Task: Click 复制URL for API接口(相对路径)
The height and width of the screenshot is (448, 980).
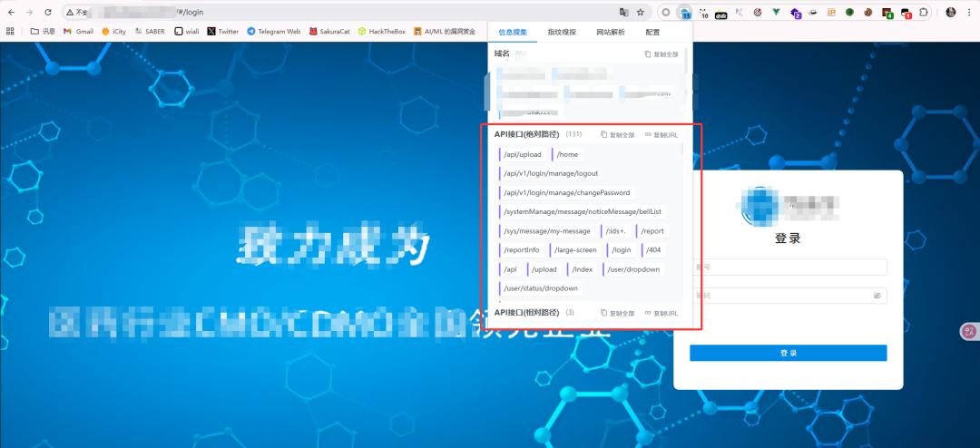Action: pyautogui.click(x=661, y=313)
